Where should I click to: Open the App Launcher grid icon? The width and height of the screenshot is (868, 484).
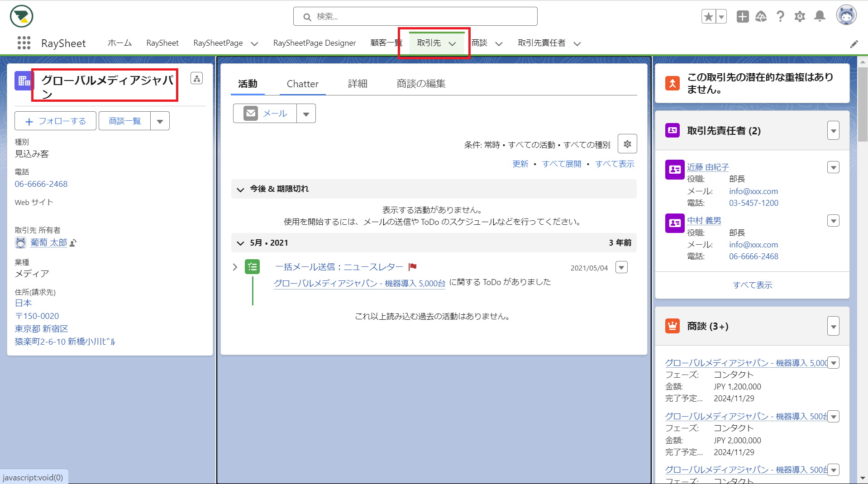pos(24,43)
